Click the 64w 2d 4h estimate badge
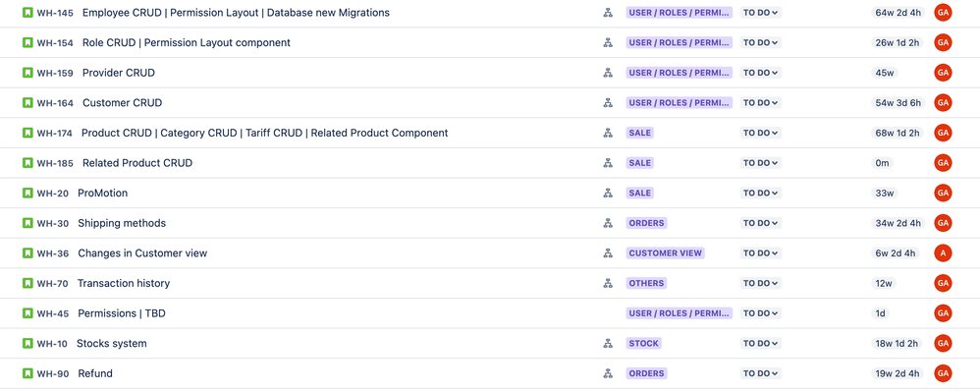Screen dimensions: 980x391 click(898, 13)
